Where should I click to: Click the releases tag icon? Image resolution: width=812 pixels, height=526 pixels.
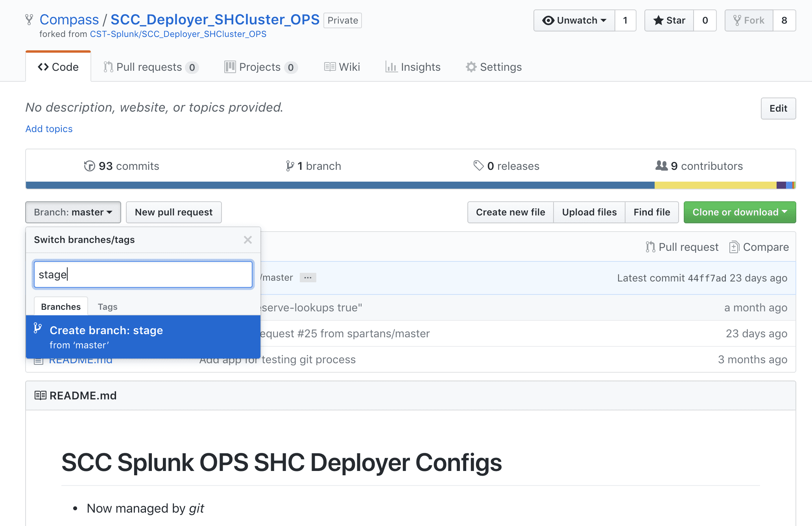[x=478, y=166]
